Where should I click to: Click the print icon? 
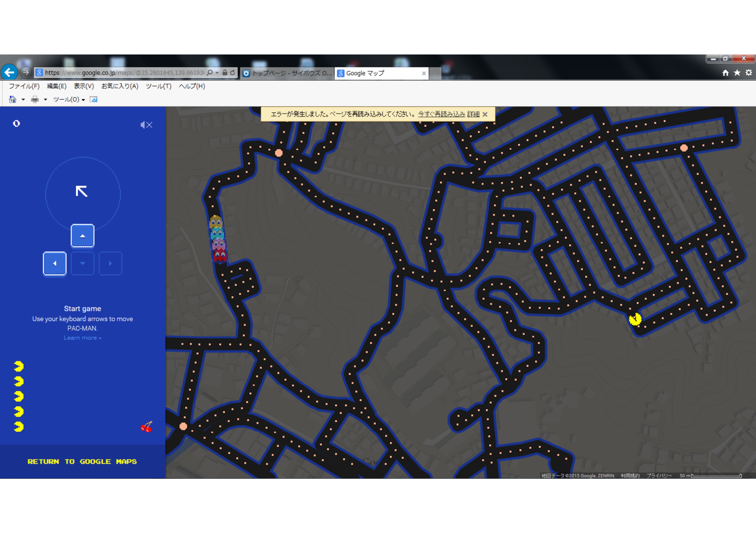click(x=34, y=99)
